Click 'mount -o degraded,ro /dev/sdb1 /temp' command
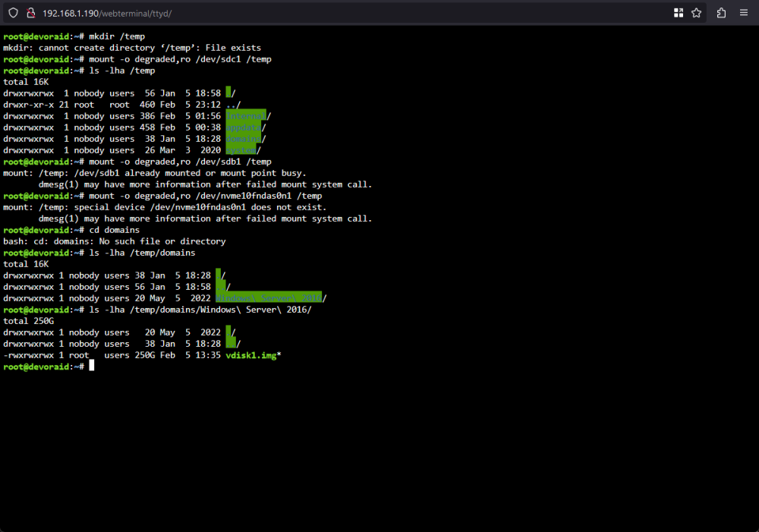The image size is (759, 532). pyautogui.click(x=180, y=162)
